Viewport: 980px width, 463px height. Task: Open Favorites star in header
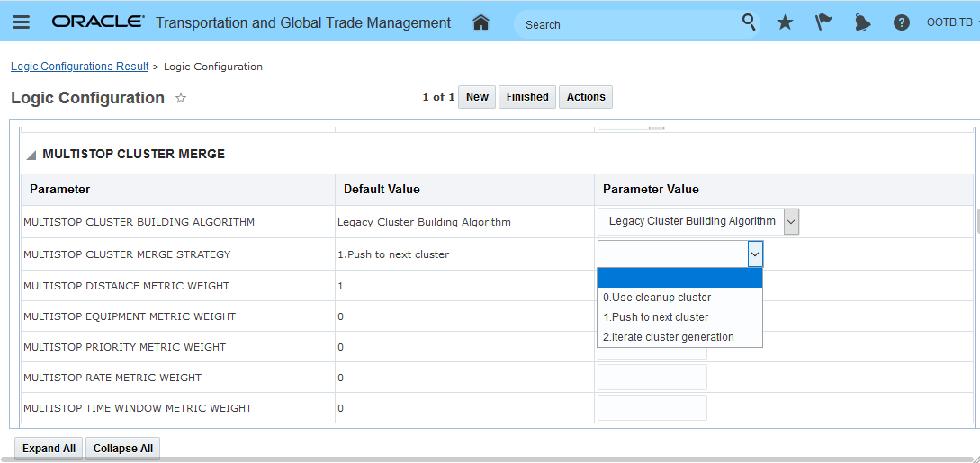click(785, 22)
